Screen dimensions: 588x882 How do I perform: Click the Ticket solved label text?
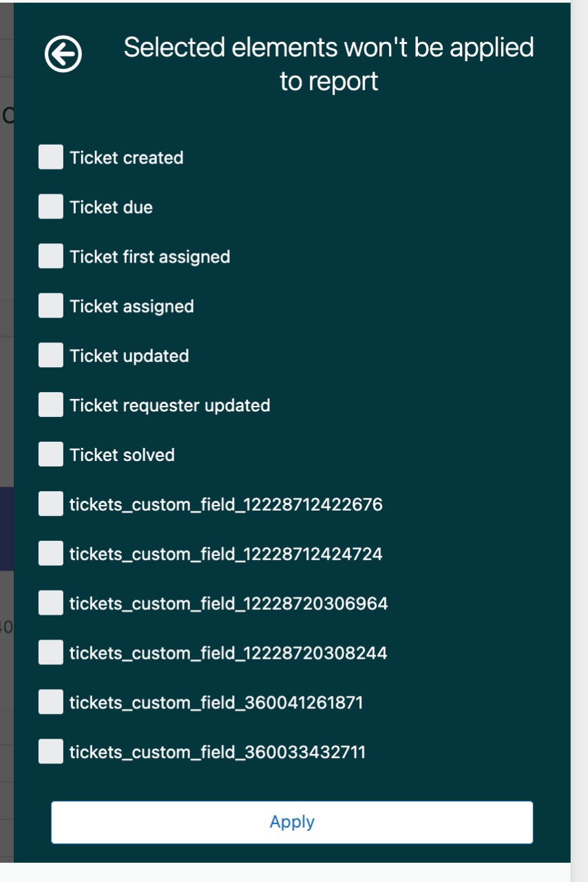tap(122, 455)
